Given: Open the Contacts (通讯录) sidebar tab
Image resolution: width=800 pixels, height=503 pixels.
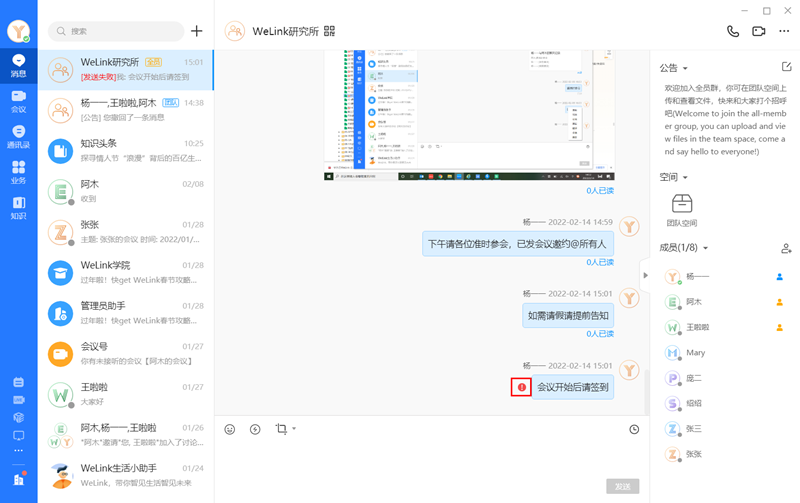Looking at the screenshot, I should tap(18, 137).
